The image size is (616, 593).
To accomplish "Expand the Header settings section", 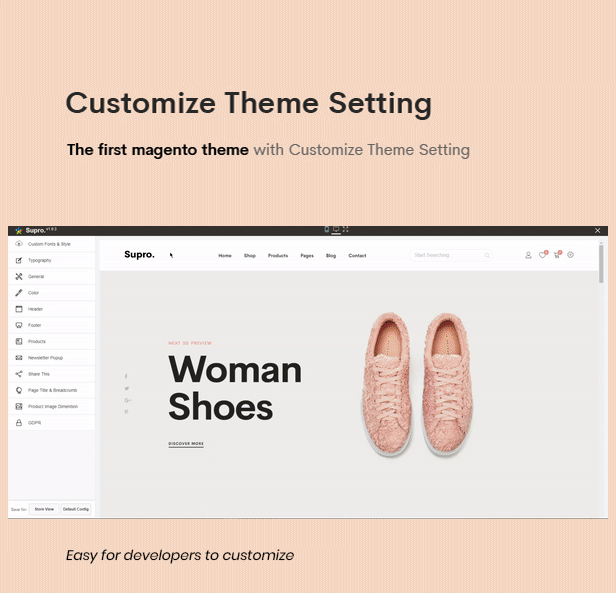I will tap(51, 309).
